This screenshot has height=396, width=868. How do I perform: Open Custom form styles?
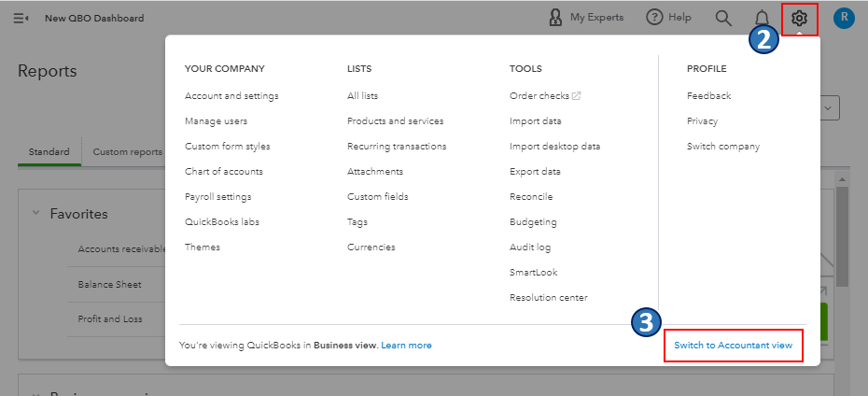tap(228, 147)
